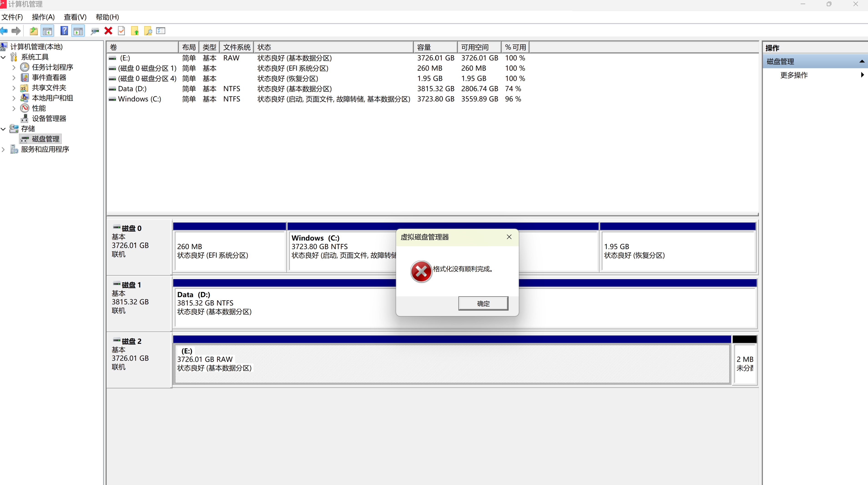
Task: Open 更多操作 in the actions pane
Action: [794, 75]
